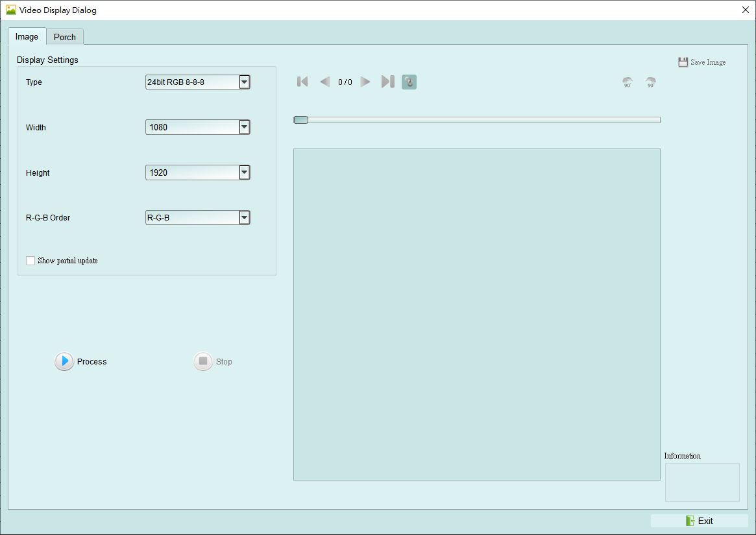The height and width of the screenshot is (535, 756).
Task: Open the Height dropdown arrow
Action: (x=245, y=172)
